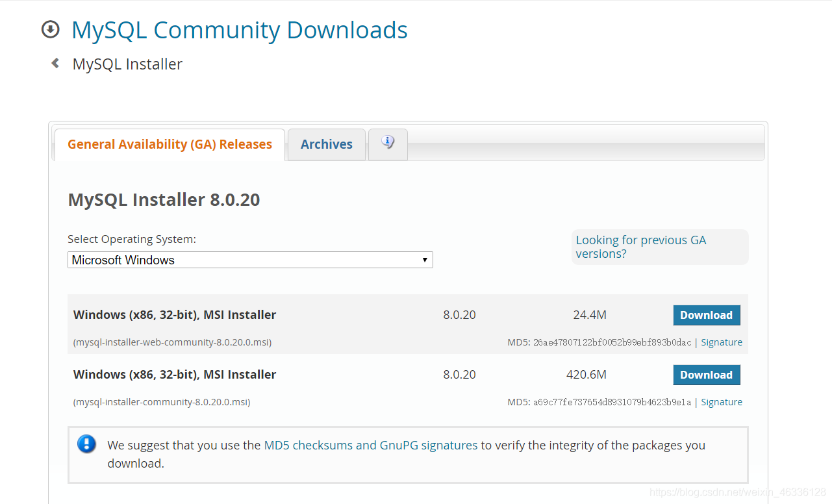Click the 'Select Operating System:' label
832x504 pixels.
(x=132, y=240)
